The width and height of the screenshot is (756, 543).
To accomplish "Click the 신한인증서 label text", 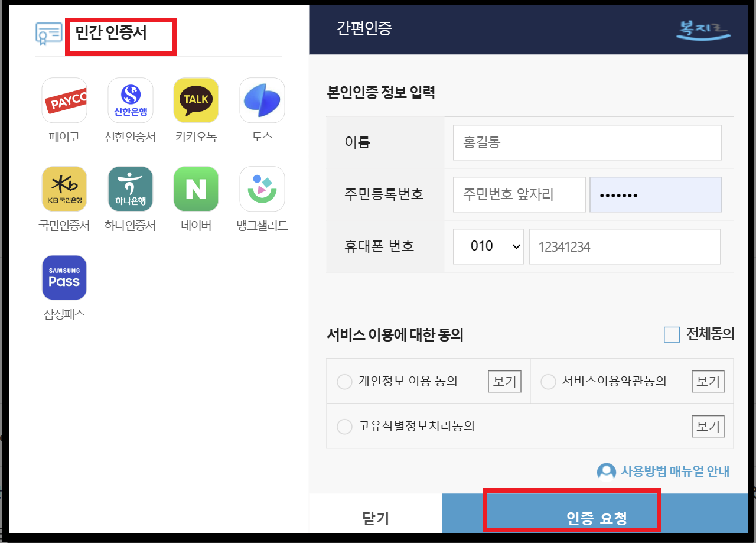I will [131, 137].
